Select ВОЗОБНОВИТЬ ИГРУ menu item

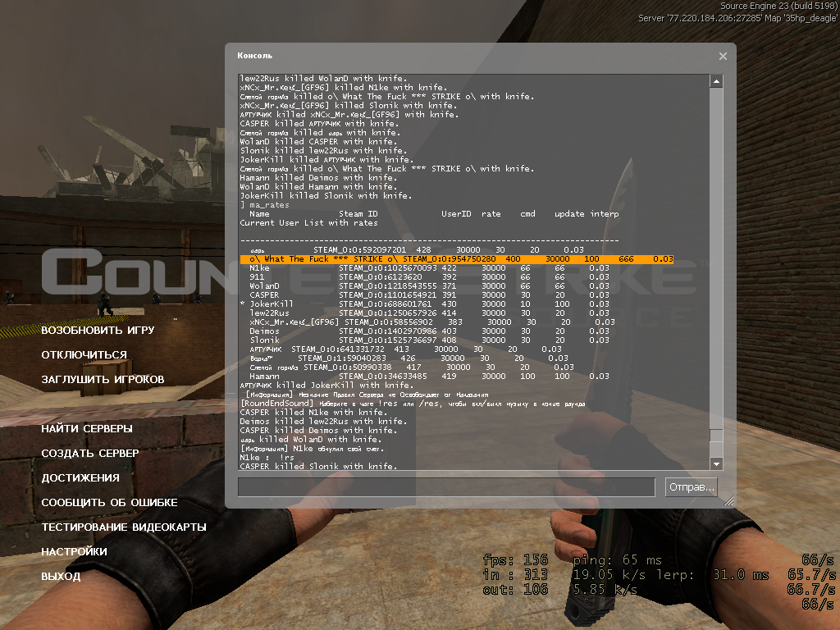pyautogui.click(x=98, y=330)
